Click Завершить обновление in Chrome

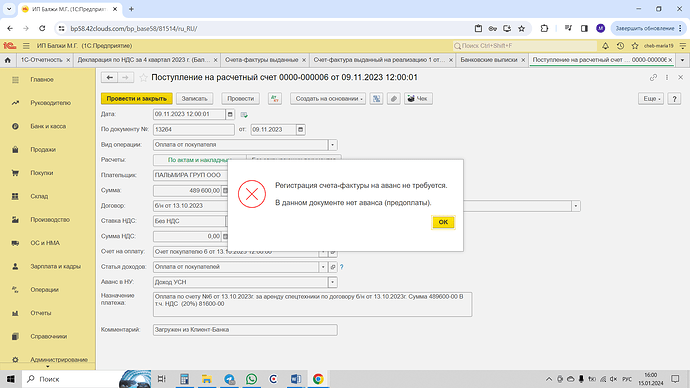pyautogui.click(x=645, y=28)
